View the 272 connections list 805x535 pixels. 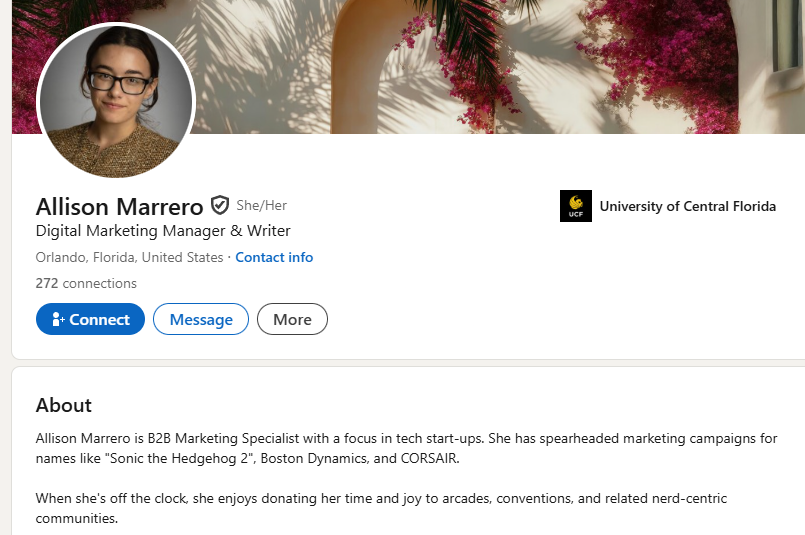click(86, 283)
